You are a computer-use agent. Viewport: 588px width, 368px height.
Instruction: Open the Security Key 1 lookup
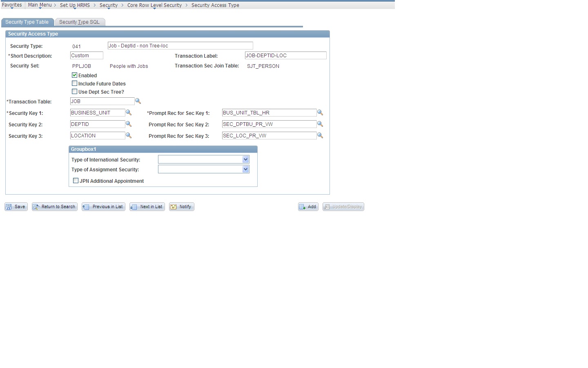pos(129,112)
